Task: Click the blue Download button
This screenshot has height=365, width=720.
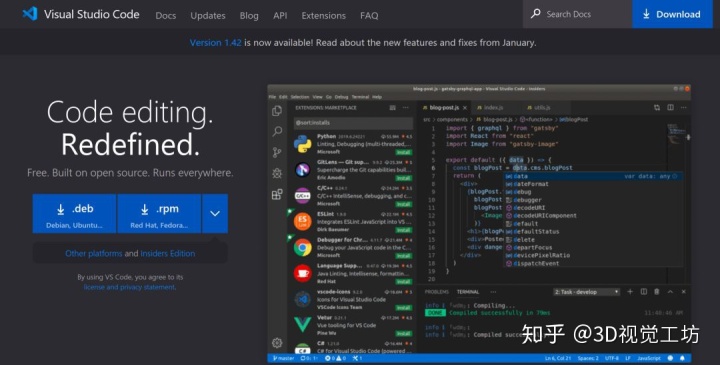Action: [672, 14]
